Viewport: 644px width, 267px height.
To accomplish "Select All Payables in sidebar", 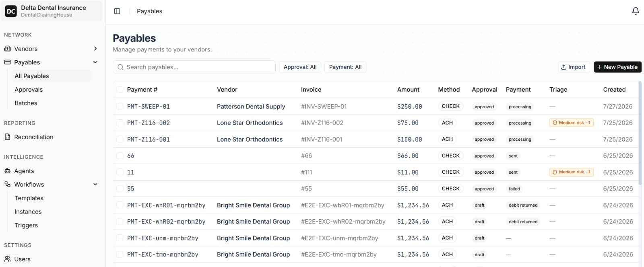I will click(52, 76).
